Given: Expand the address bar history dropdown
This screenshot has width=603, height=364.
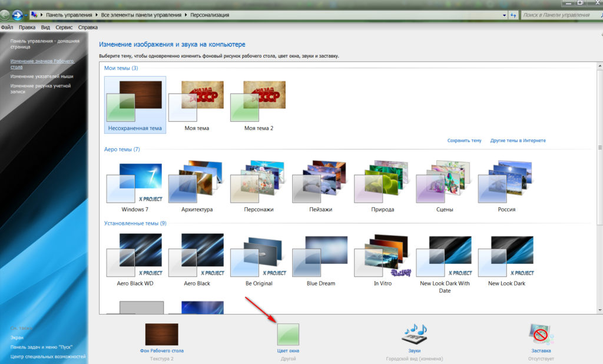Looking at the screenshot, I should point(503,14).
